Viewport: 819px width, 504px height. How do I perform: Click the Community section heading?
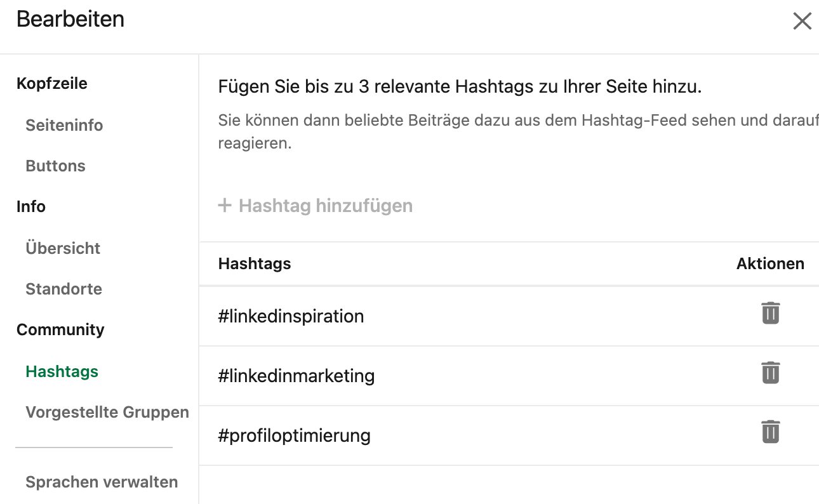coord(60,329)
